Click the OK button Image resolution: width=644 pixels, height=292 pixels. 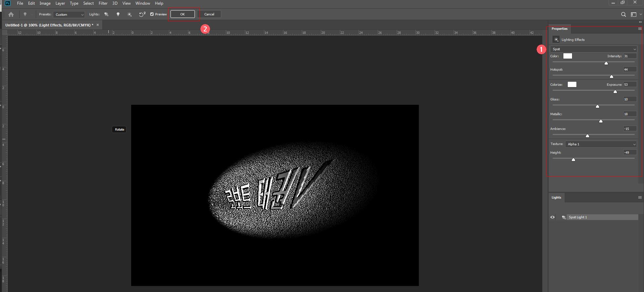(183, 14)
